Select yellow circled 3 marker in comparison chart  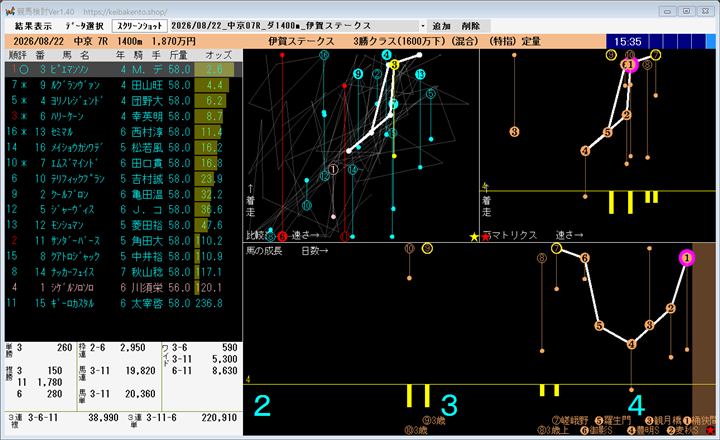tap(394, 65)
